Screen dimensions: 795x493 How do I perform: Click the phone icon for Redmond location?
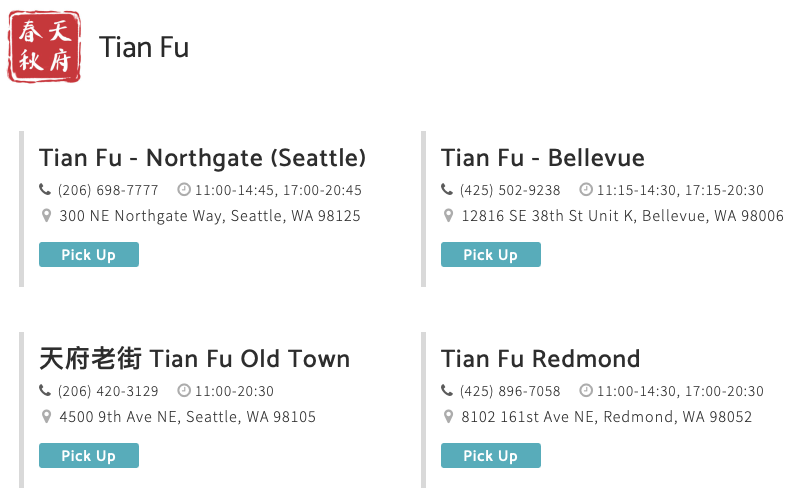pyautogui.click(x=447, y=390)
